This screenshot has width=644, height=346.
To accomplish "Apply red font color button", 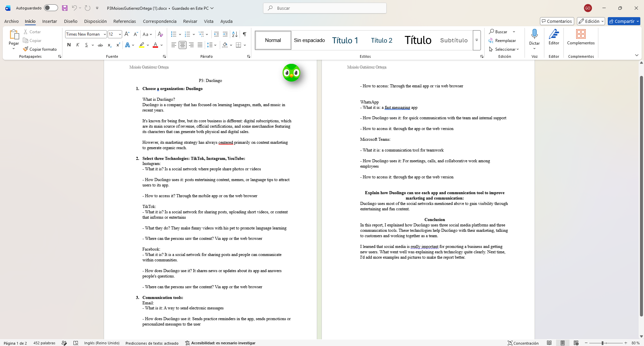I will click(155, 45).
